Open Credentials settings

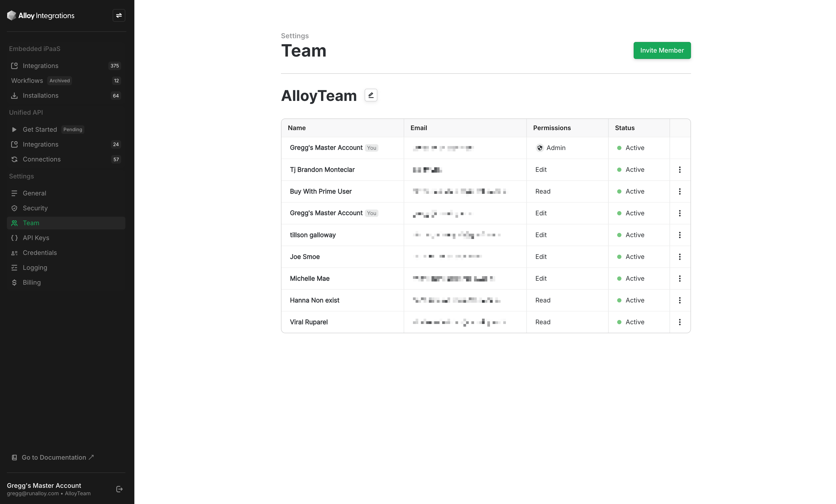pyautogui.click(x=66, y=253)
